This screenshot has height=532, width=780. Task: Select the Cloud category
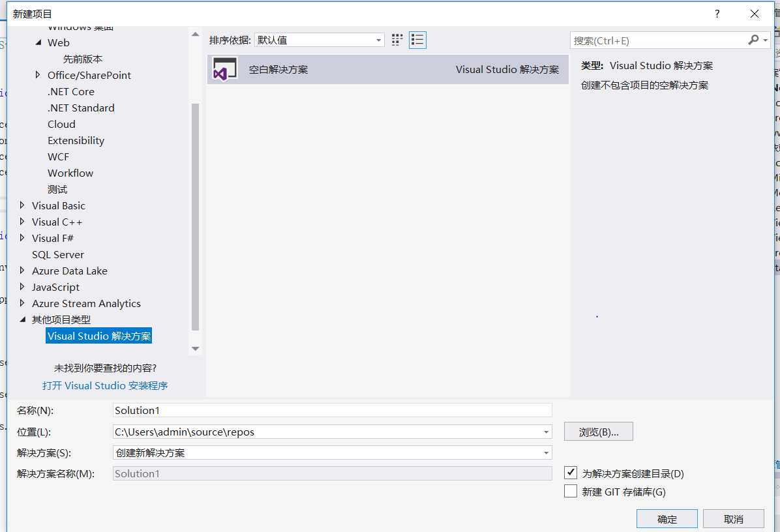(61, 125)
